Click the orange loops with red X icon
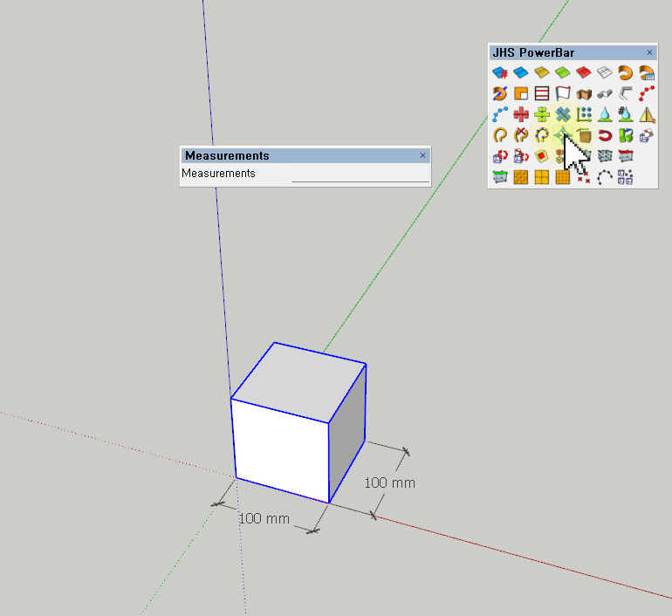 (x=521, y=135)
